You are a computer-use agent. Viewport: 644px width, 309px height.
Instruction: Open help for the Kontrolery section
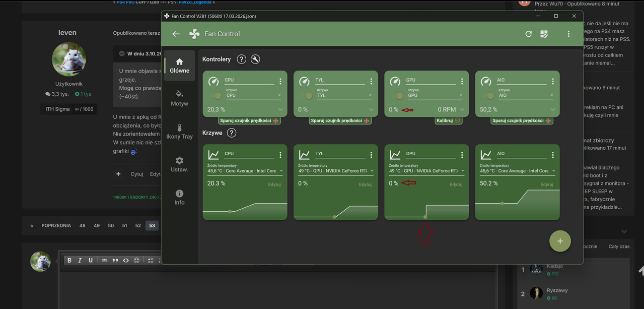tap(242, 59)
